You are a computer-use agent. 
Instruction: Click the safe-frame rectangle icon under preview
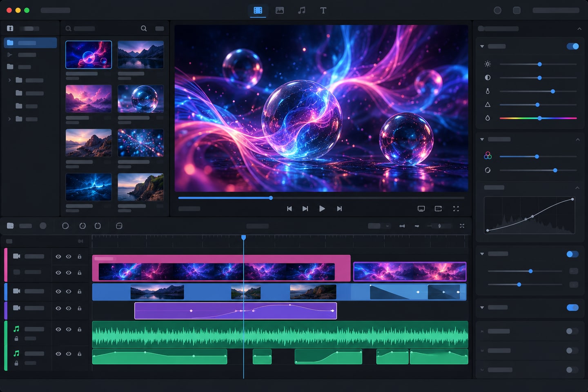tap(438, 209)
